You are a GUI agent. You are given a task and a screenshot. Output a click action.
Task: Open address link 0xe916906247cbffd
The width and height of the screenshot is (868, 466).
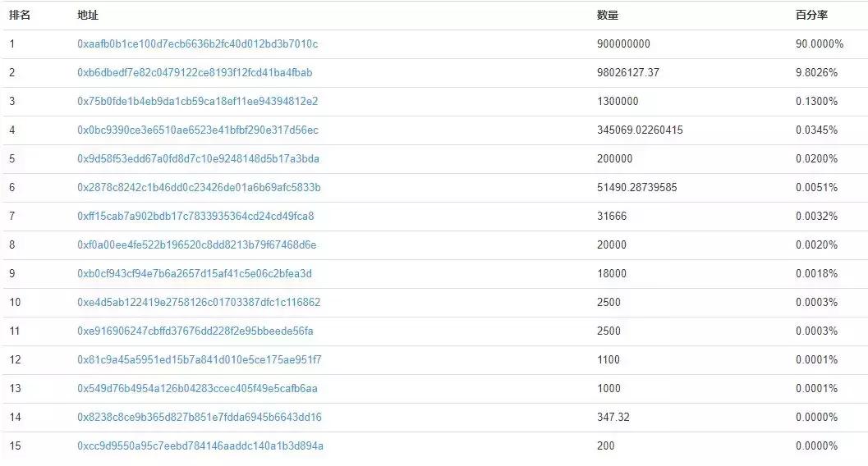tap(195, 331)
